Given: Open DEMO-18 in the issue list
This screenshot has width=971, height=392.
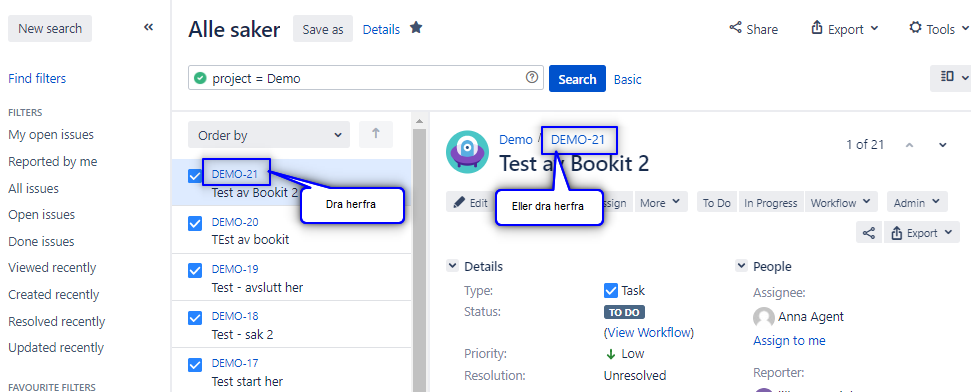Looking at the screenshot, I should (235, 316).
